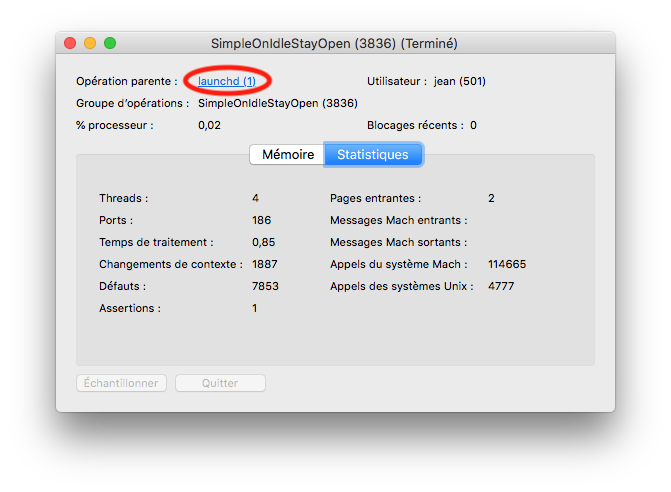Click the Échantillonner button
This screenshot has height=492, width=671.
coord(121,383)
